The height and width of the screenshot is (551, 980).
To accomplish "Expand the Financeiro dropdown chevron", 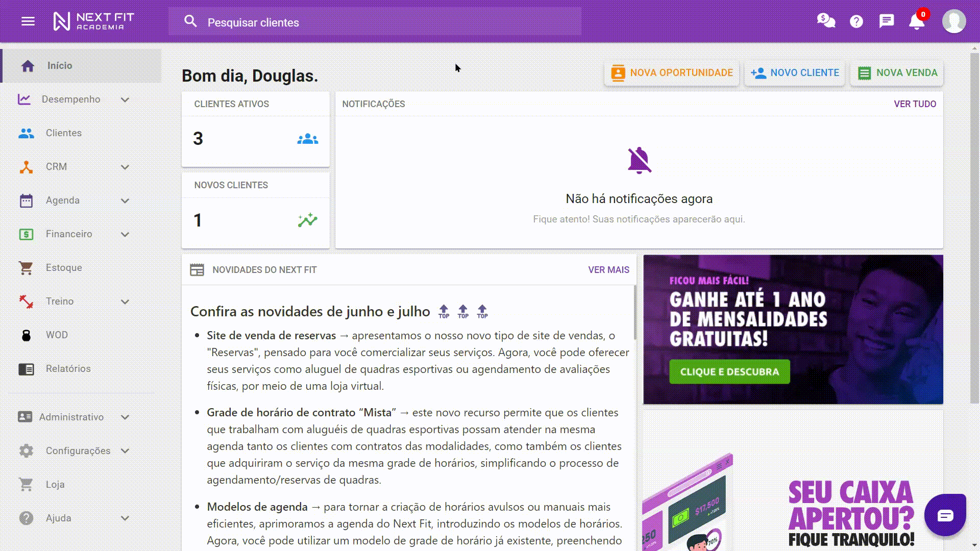I will [x=125, y=234].
